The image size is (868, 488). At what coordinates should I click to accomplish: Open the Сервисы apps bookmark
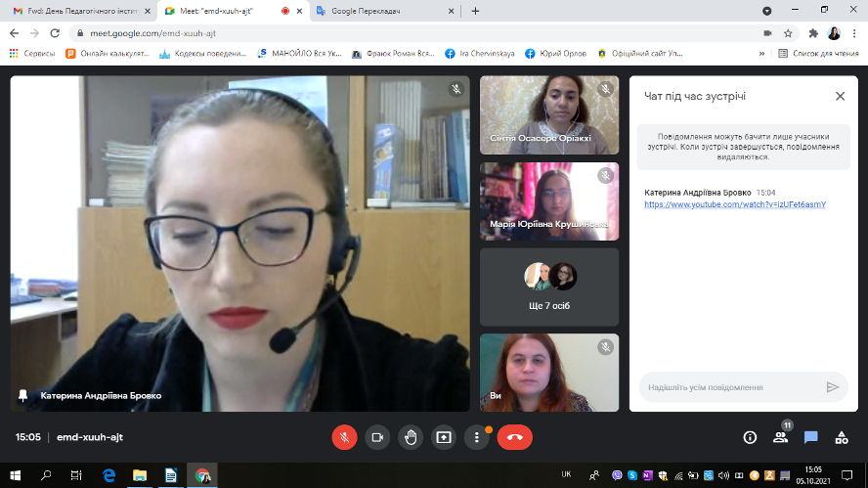click(x=32, y=54)
